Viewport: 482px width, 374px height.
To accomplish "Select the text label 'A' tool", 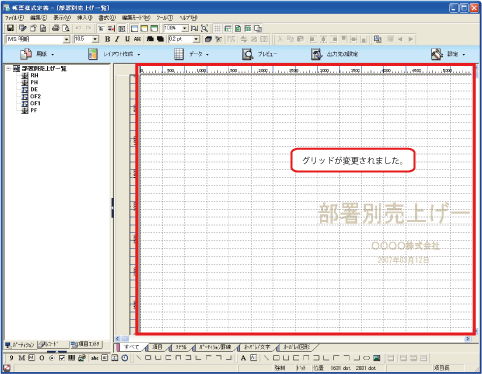I will point(243,358).
